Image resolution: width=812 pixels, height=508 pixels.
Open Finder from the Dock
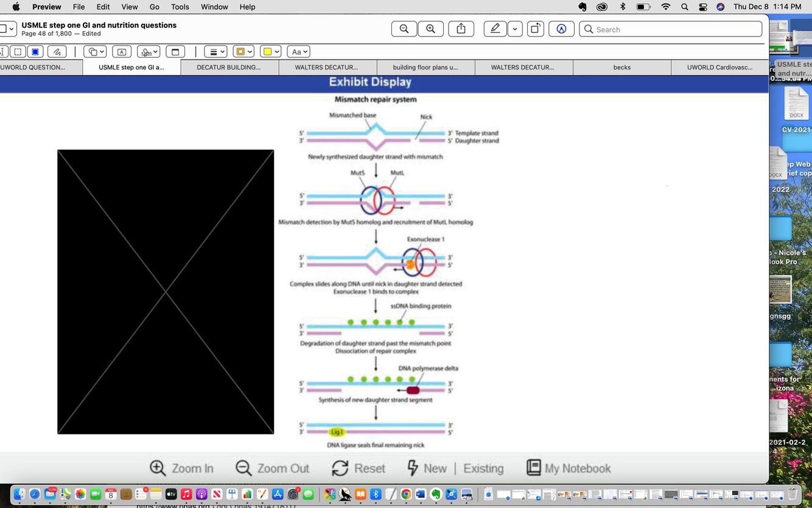(x=19, y=494)
